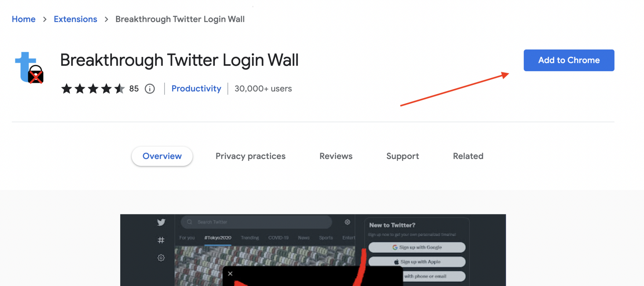This screenshot has height=286, width=644.
Task: Select the Support tab
Action: [x=402, y=156]
